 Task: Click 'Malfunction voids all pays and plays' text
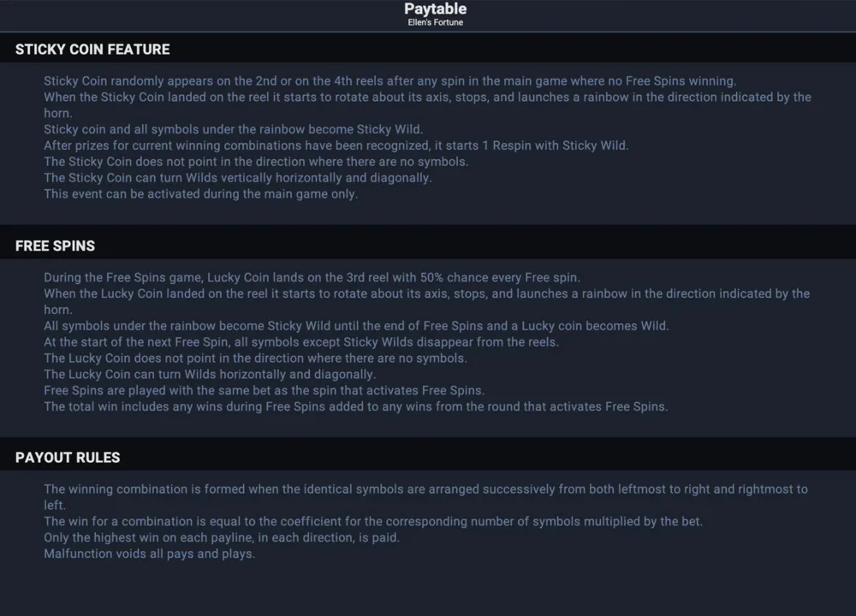150,554
